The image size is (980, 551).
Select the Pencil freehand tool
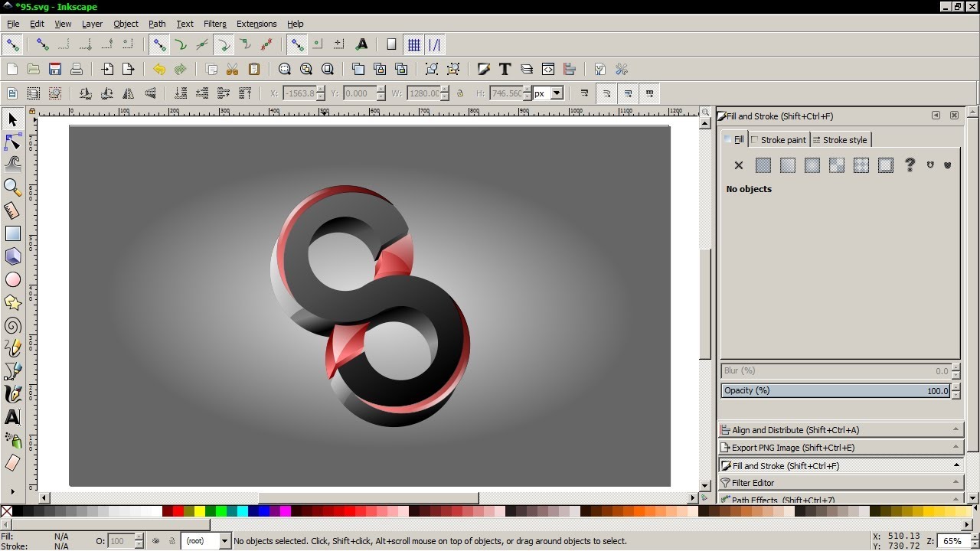[x=12, y=348]
